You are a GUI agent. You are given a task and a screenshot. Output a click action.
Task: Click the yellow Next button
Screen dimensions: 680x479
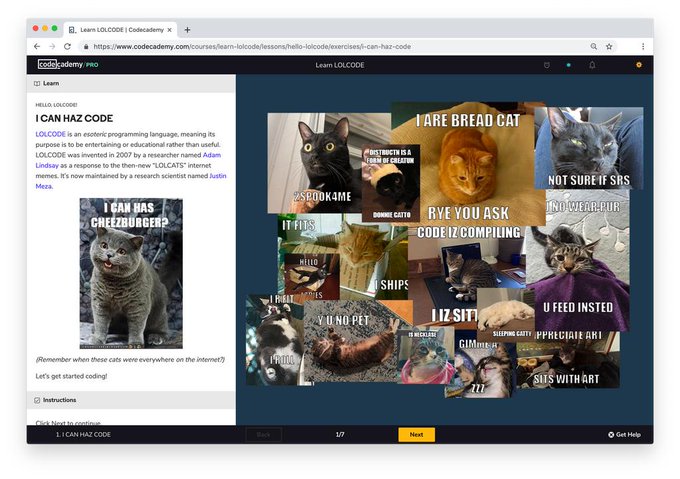tap(416, 434)
